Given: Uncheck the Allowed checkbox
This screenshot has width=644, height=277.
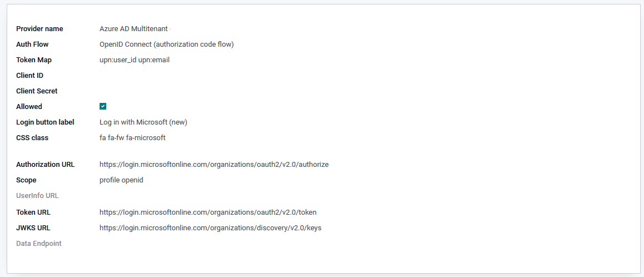Looking at the screenshot, I should pos(103,106).
